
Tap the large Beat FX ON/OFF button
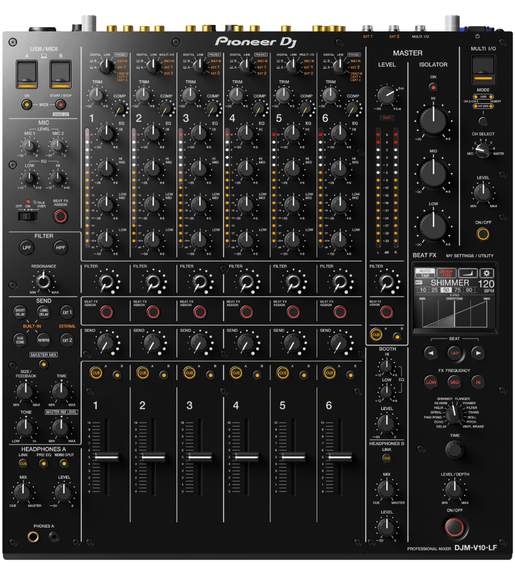[x=454, y=527]
